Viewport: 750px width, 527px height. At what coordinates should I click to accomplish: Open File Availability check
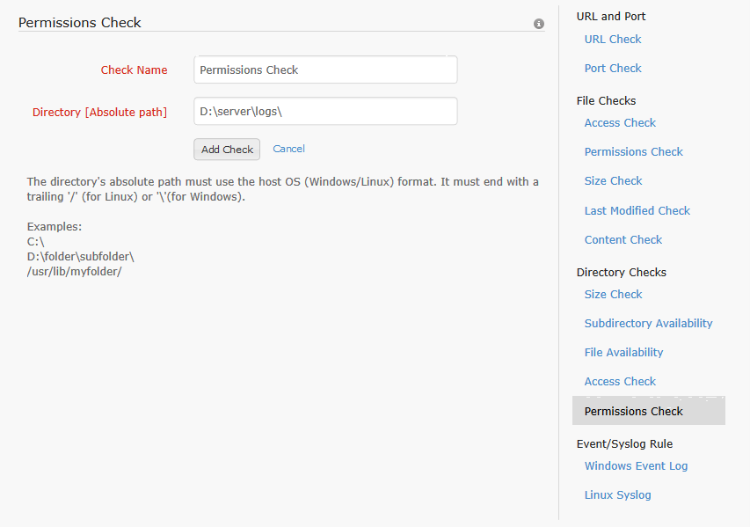point(623,352)
